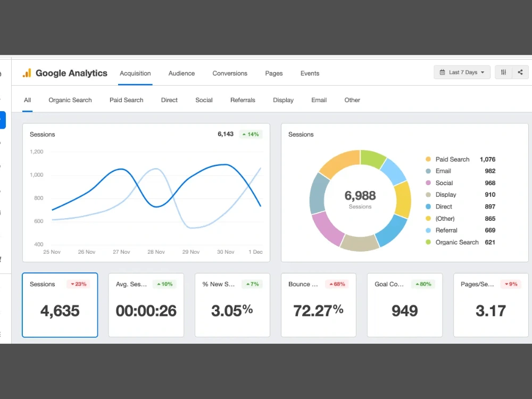The height and width of the screenshot is (399, 532).
Task: Open the Audience tab
Action: click(181, 73)
